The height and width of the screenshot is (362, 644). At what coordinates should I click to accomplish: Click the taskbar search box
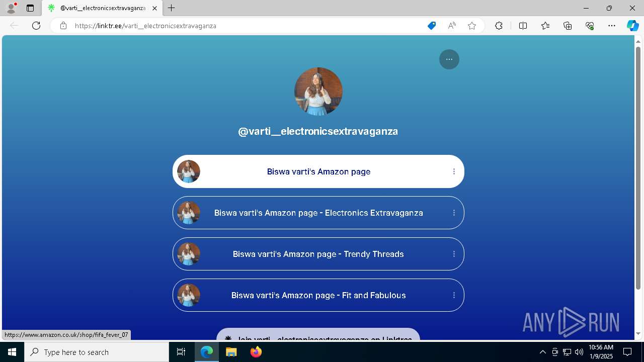97,352
